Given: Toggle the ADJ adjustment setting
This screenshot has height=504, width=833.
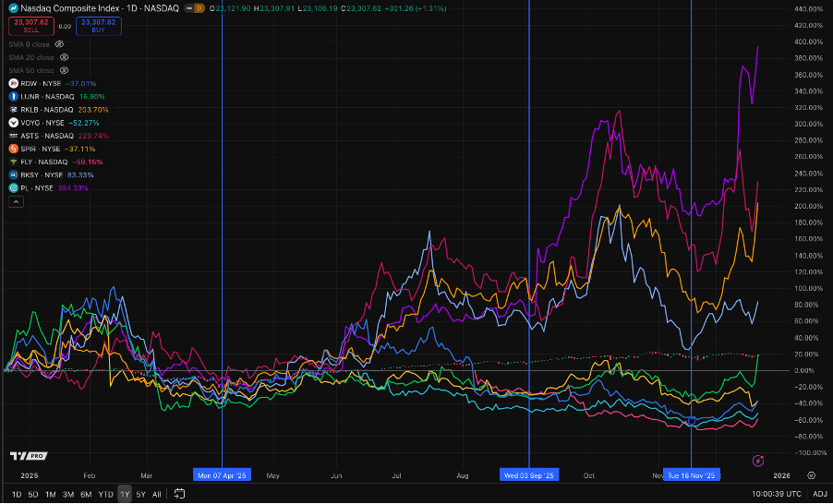Looking at the screenshot, I should tap(819, 494).
